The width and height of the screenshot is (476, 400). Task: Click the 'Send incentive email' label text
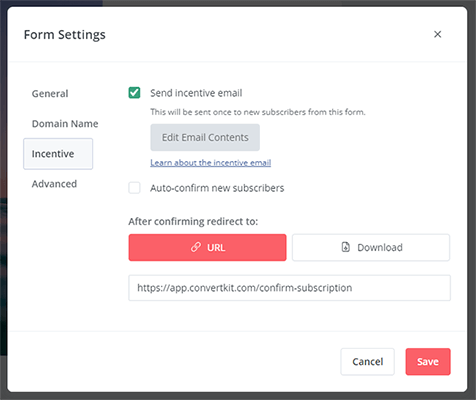[196, 93]
